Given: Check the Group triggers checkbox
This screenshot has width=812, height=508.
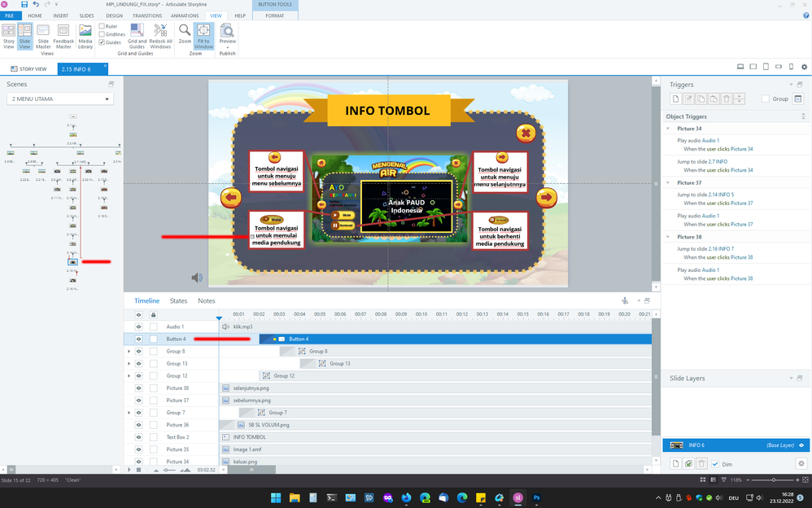Looking at the screenshot, I should coord(765,99).
